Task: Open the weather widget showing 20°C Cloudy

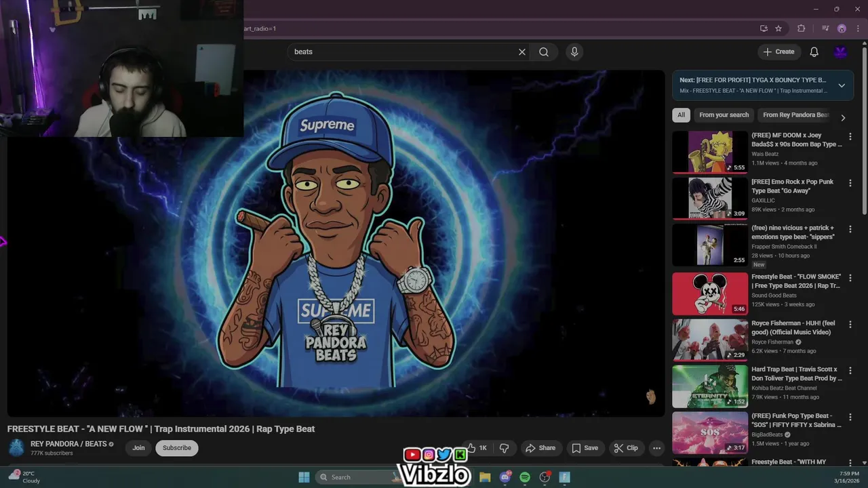Action: (x=24, y=477)
